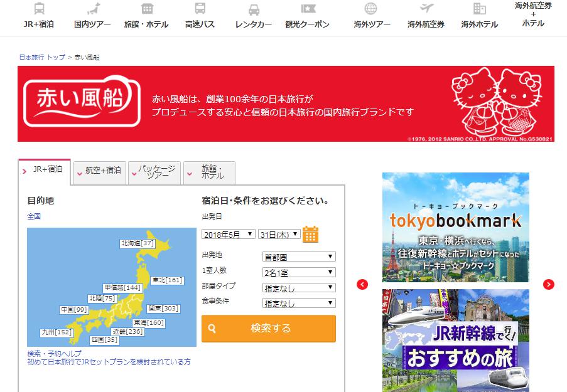This screenshot has height=392, width=567.
Task: Click the 高速バス bus icon
Action: [x=200, y=9]
